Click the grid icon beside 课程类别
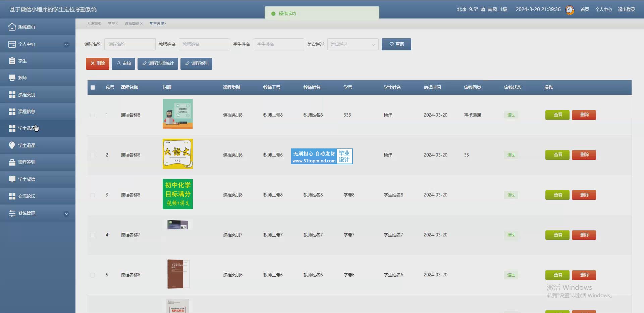 point(12,95)
